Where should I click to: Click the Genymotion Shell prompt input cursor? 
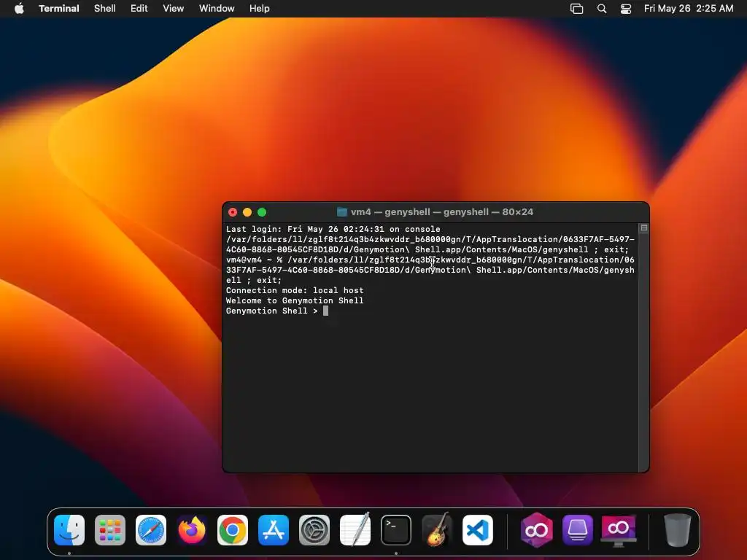[326, 311]
